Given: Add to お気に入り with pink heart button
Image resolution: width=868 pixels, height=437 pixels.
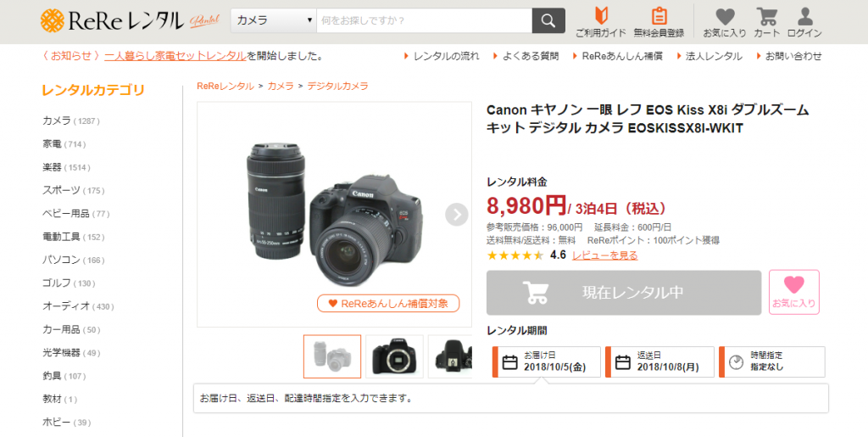Looking at the screenshot, I should tap(793, 293).
